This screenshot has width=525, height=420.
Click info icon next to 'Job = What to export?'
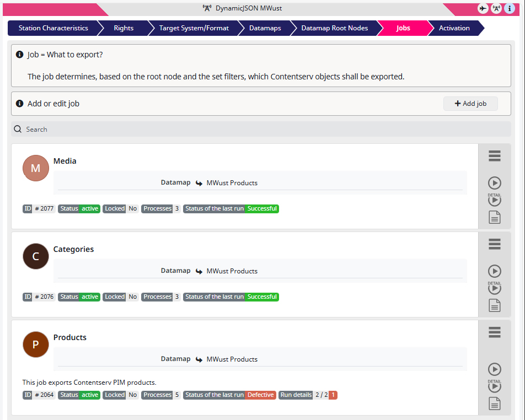20,54
